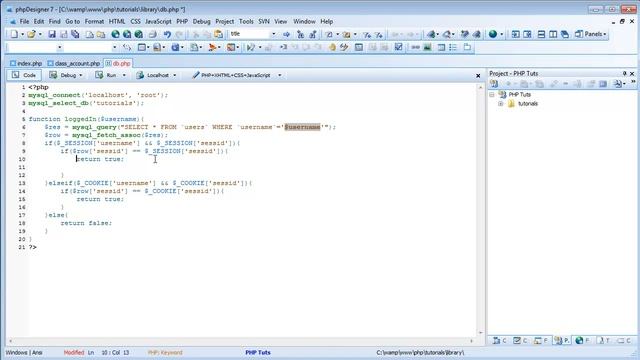Click the first globe browser preview icon
This screenshot has width=640, height=360.
[116, 34]
